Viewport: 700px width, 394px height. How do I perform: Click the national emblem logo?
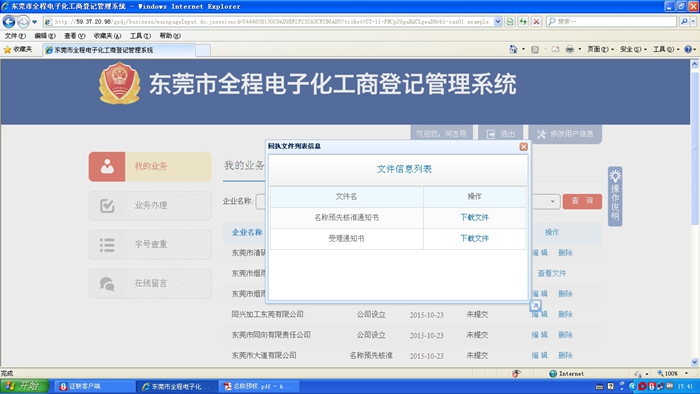pos(119,83)
